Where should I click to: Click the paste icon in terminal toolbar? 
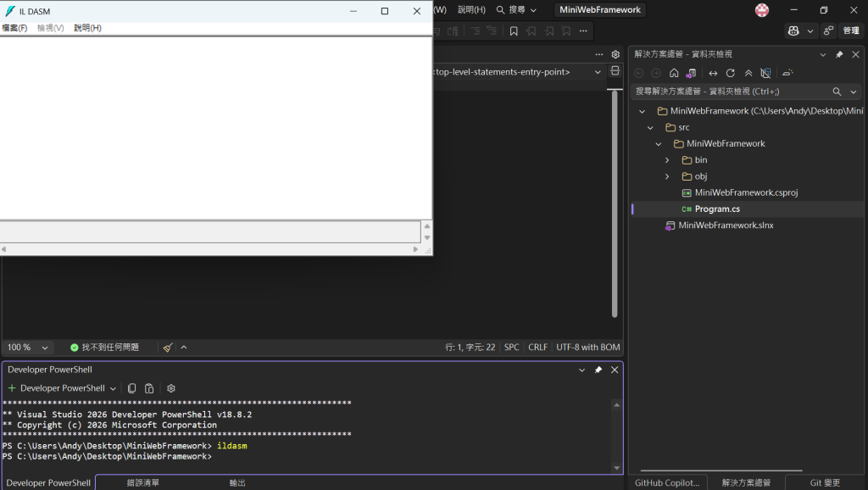tap(149, 388)
